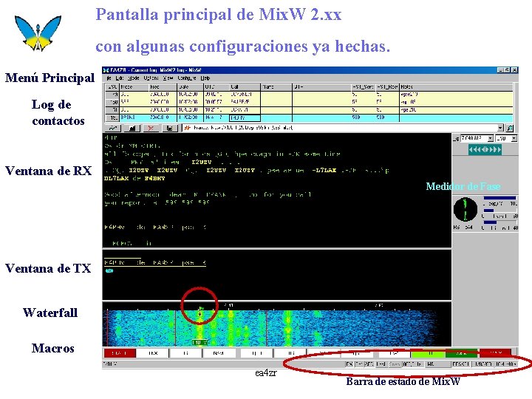Minimize the MixW window

pyautogui.click(x=501, y=70)
